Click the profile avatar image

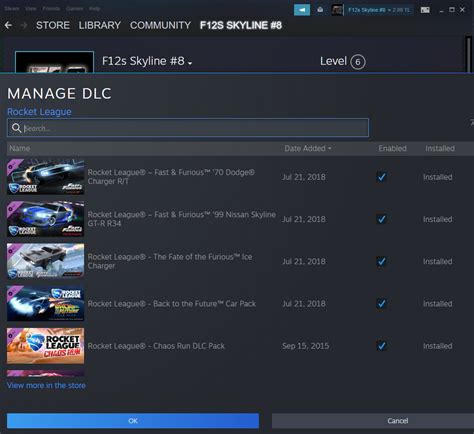[x=54, y=62]
